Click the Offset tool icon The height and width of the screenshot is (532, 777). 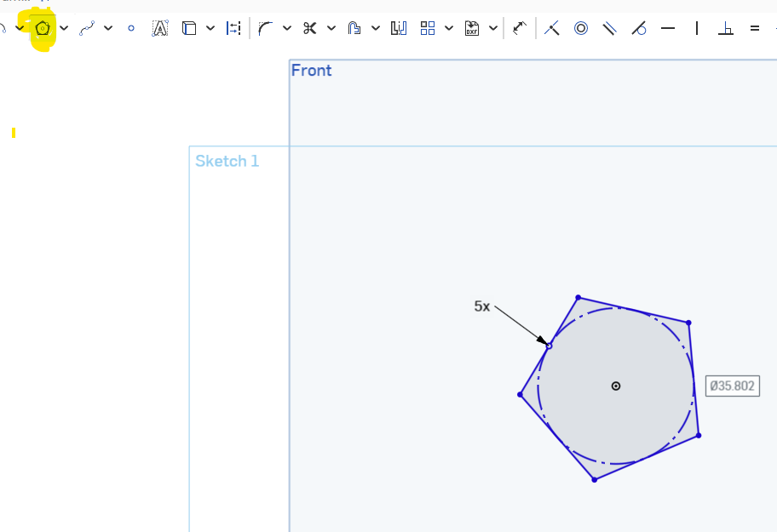pyautogui.click(x=354, y=28)
